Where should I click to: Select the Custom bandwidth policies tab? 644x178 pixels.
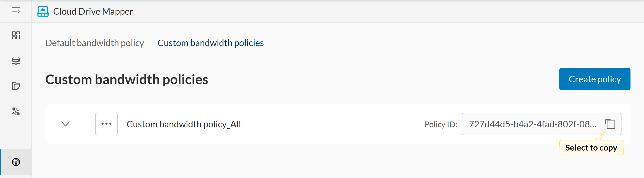pyautogui.click(x=210, y=43)
